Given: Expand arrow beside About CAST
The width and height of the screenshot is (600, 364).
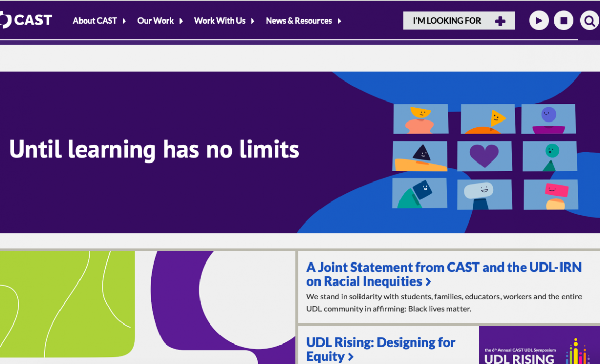Looking at the screenshot, I should click(x=124, y=21).
